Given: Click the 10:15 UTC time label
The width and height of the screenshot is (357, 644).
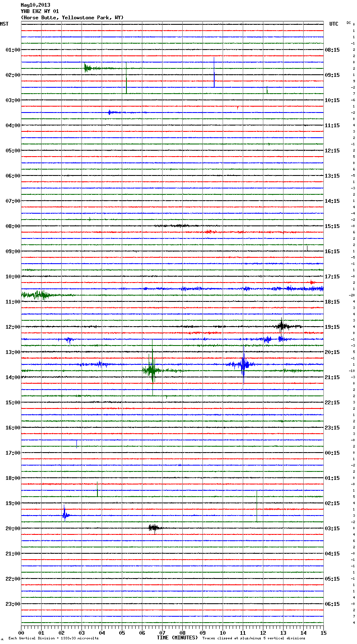Looking at the screenshot, I should click(x=332, y=100).
